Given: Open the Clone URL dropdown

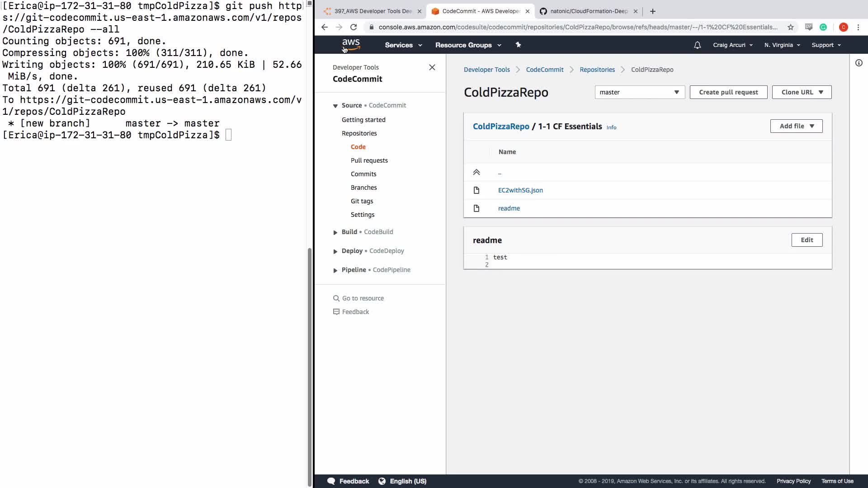Looking at the screenshot, I should click(802, 92).
